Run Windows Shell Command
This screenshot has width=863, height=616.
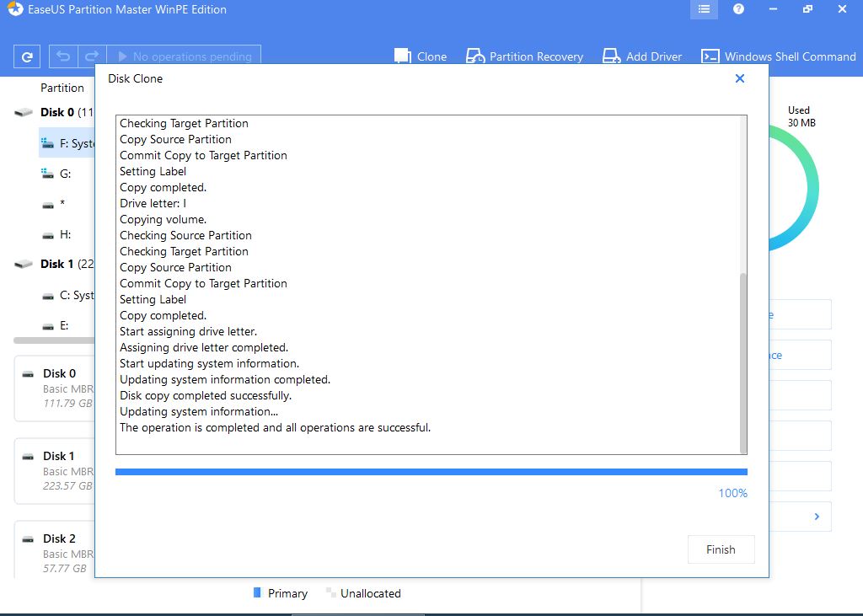(x=778, y=56)
